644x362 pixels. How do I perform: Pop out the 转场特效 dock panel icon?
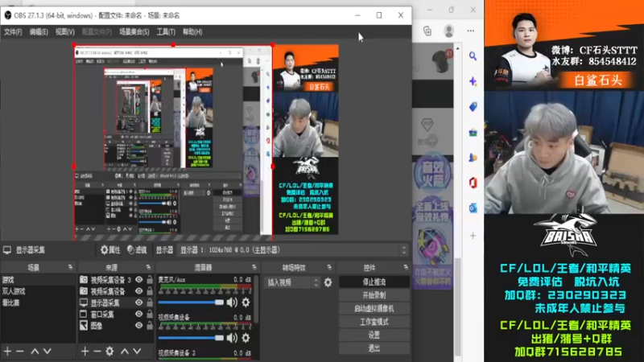[x=329, y=268]
